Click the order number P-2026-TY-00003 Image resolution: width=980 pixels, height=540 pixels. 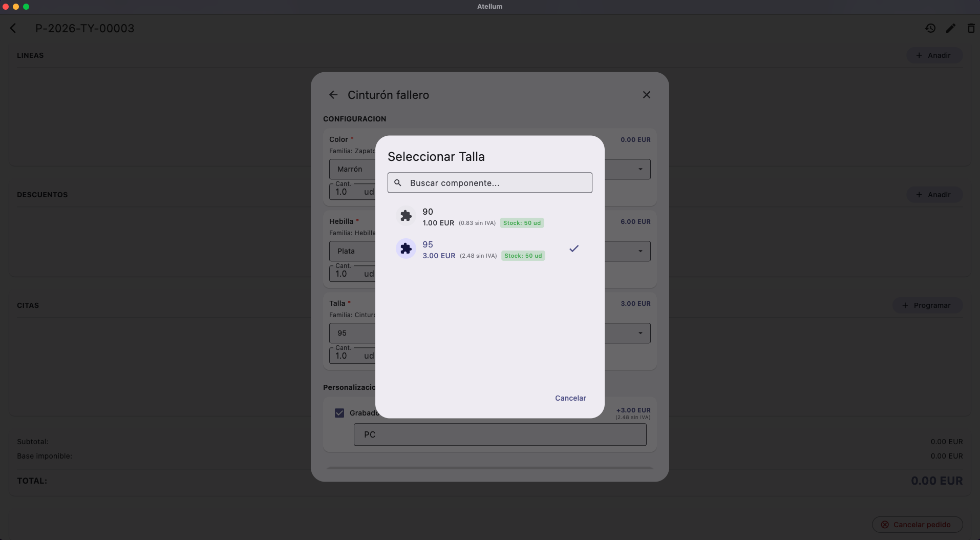pyautogui.click(x=85, y=28)
